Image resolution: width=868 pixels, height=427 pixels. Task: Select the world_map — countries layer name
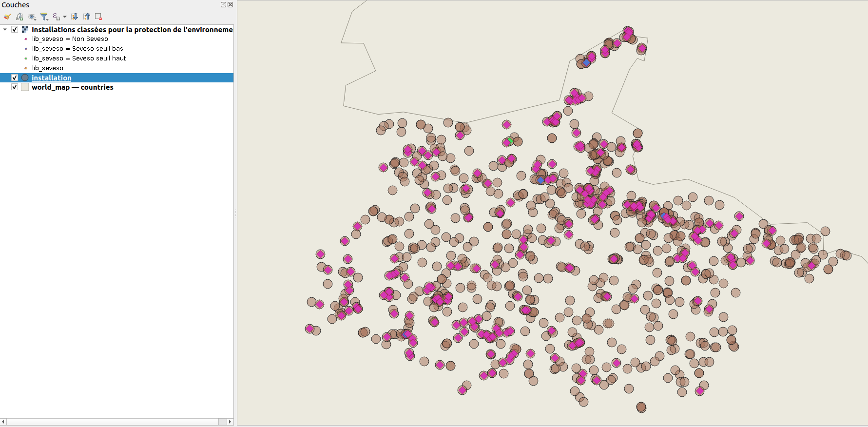tap(72, 87)
